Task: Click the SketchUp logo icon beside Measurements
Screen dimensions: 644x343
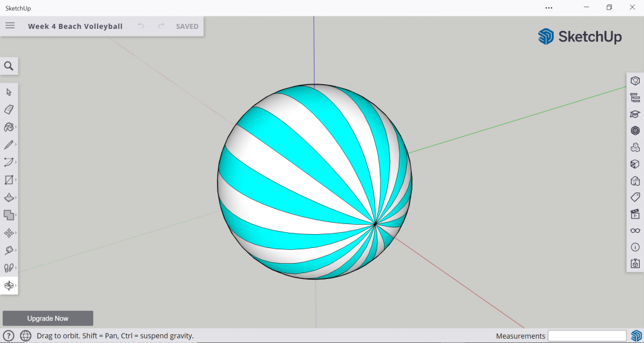Action: tap(636, 335)
